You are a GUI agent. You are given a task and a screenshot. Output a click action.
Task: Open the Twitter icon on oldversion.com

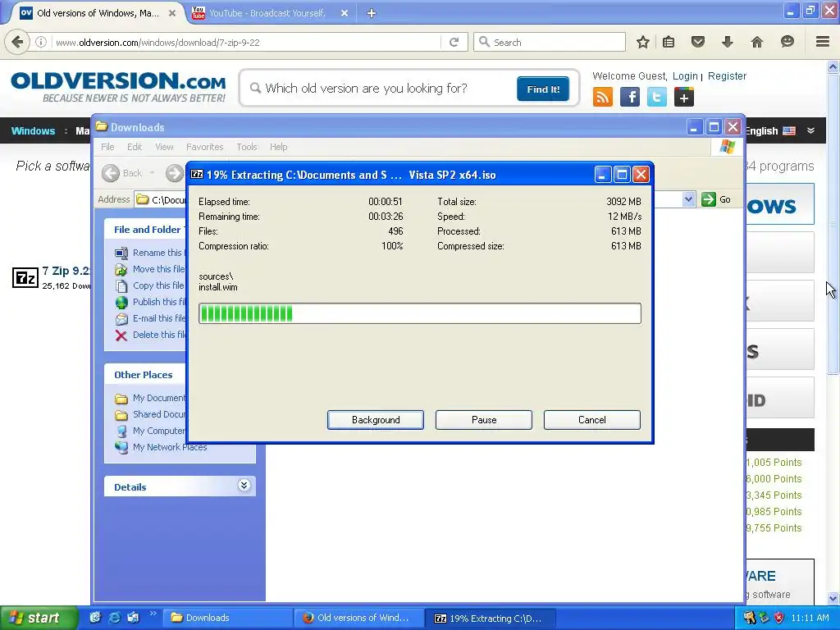click(x=657, y=97)
